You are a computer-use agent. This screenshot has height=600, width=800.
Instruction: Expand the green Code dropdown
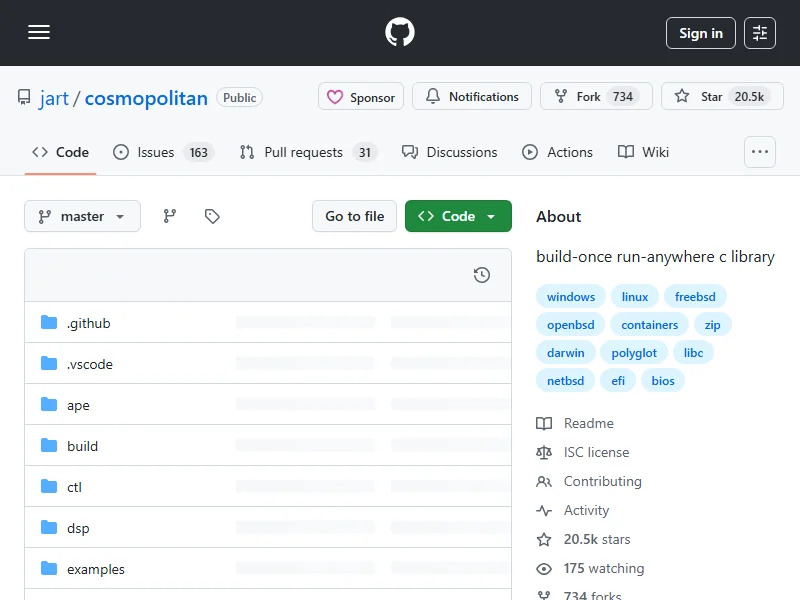coord(458,216)
